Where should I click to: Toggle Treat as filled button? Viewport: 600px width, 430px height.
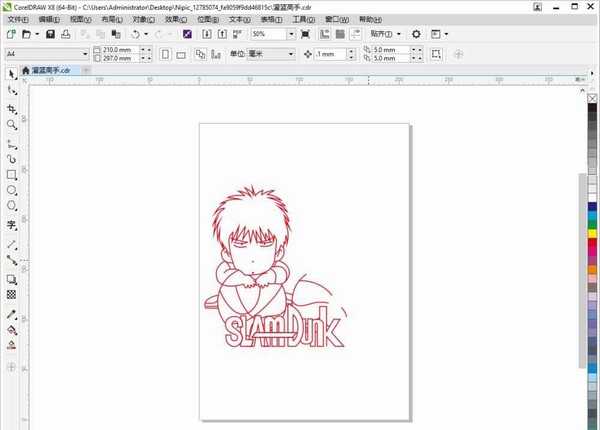pyautogui.click(x=436, y=54)
